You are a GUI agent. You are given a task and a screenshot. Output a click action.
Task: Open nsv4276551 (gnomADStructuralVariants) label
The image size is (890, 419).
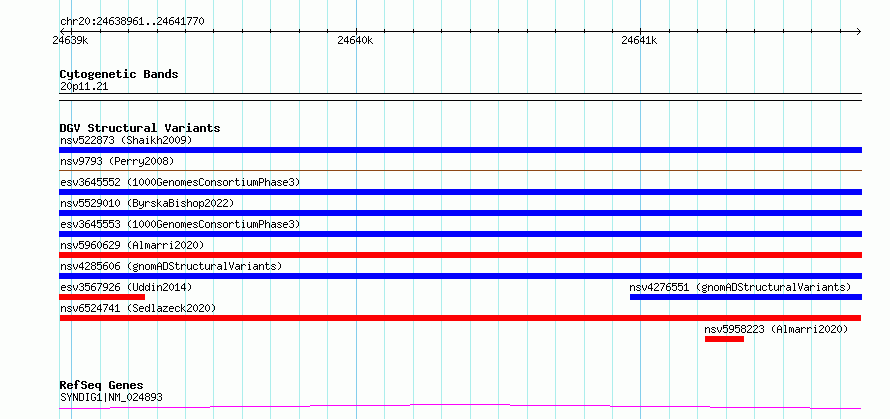(740, 287)
